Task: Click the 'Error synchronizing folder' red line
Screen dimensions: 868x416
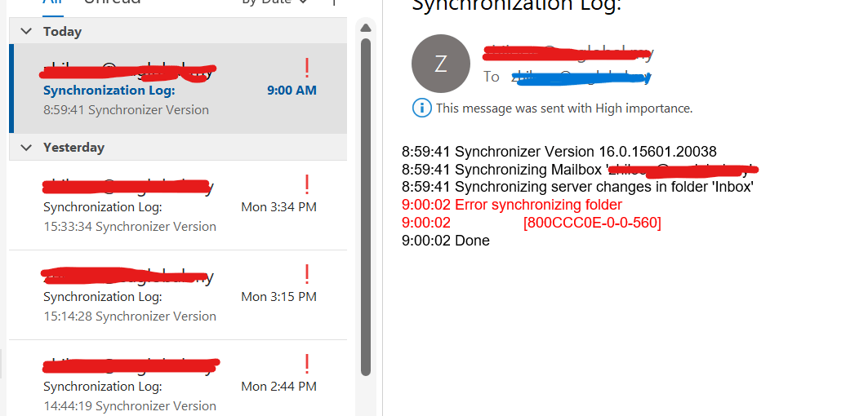Action: (x=512, y=206)
